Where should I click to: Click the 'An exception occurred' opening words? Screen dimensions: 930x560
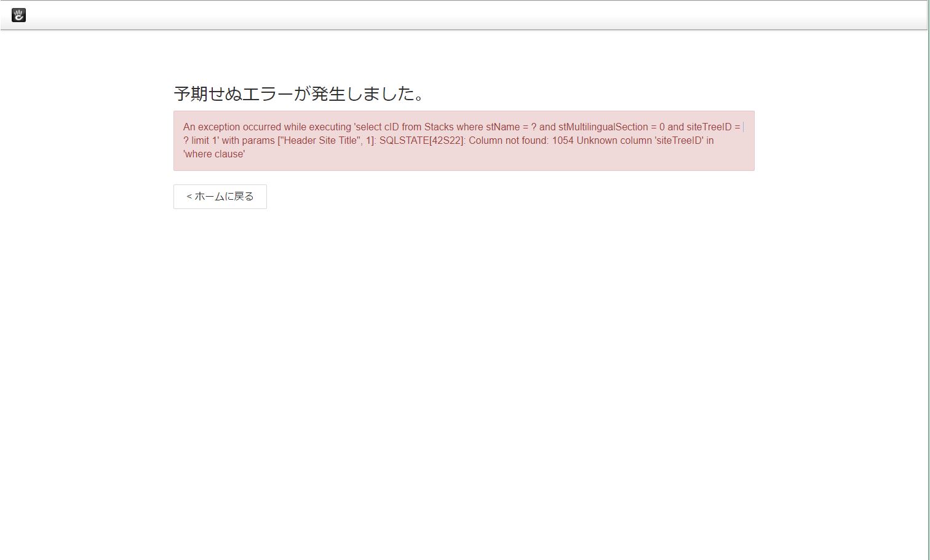[232, 127]
